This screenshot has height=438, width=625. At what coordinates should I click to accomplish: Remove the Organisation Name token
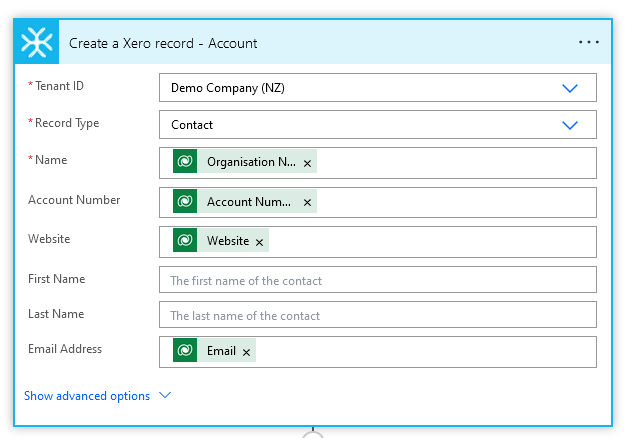307,163
